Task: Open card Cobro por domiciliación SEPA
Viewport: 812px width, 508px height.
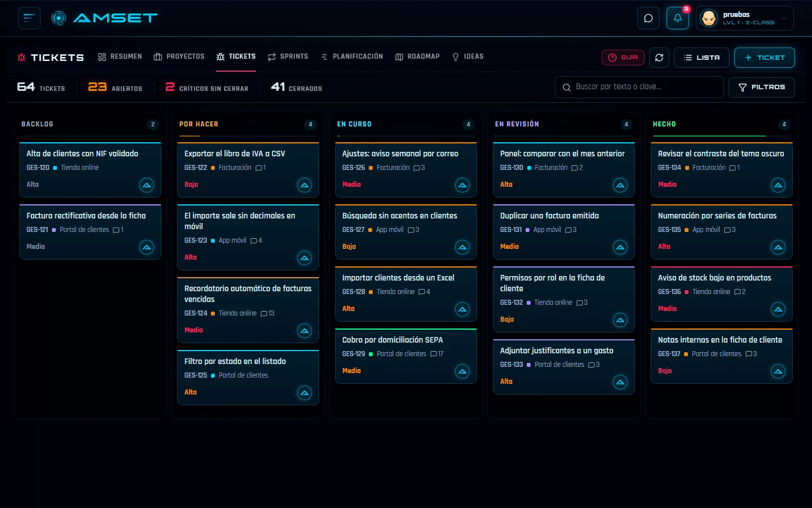Action: [x=406, y=356]
